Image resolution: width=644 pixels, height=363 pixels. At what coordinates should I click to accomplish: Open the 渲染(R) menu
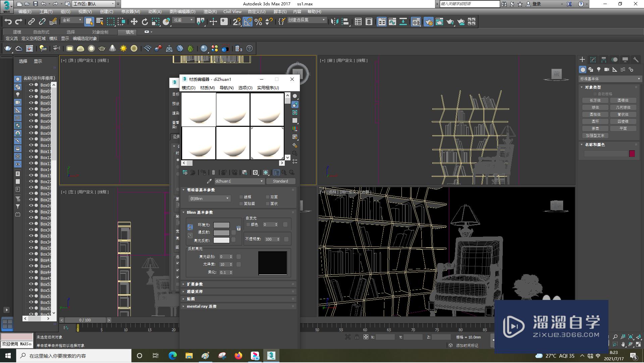pos(210,11)
